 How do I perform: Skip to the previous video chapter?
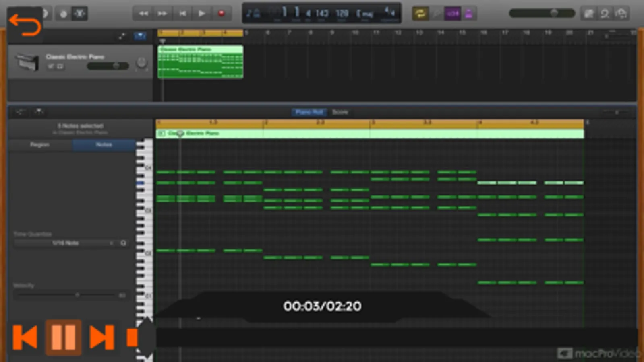click(25, 337)
